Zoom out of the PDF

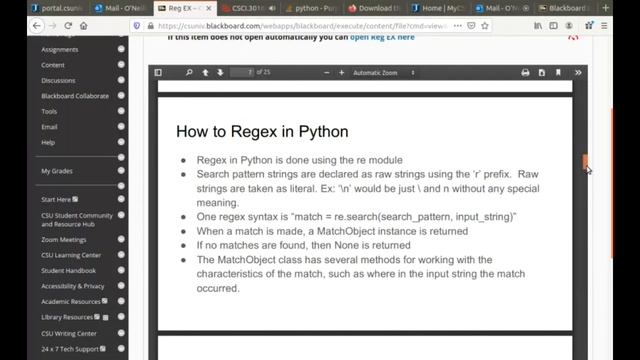(327, 73)
